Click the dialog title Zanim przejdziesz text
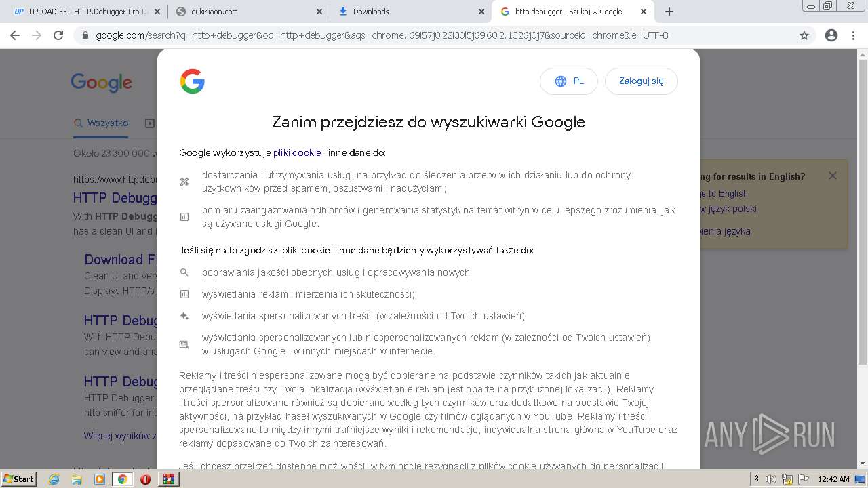The height and width of the screenshot is (488, 868). 429,122
